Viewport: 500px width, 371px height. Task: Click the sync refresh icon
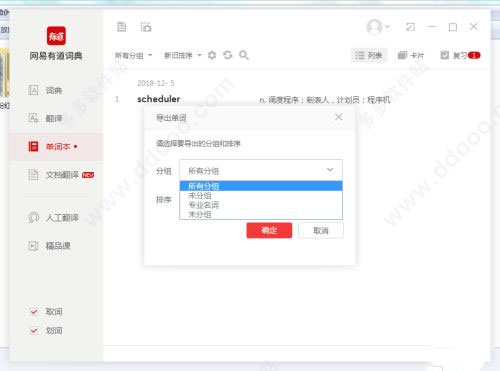pyautogui.click(x=228, y=55)
